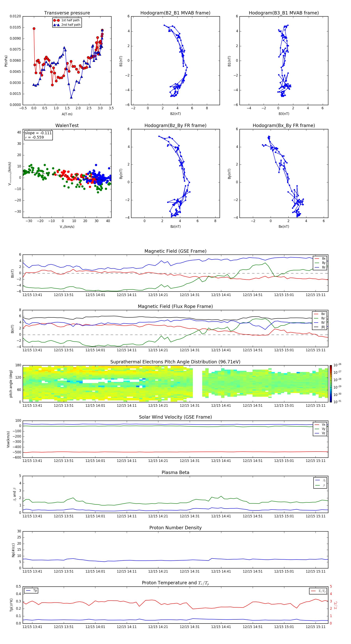The image size is (351, 644).
Task: Select the "By" entry in GSE legend
Action: (x=320, y=263)
